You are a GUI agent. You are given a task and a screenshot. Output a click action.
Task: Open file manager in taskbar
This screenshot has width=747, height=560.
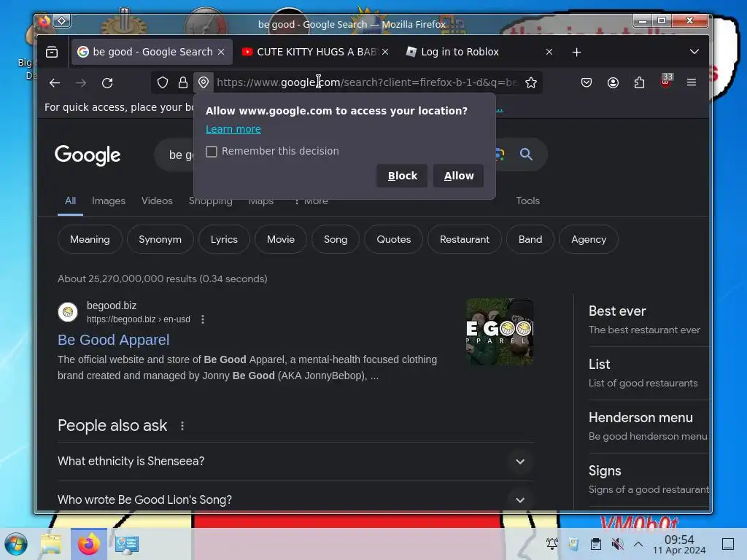[51, 544]
